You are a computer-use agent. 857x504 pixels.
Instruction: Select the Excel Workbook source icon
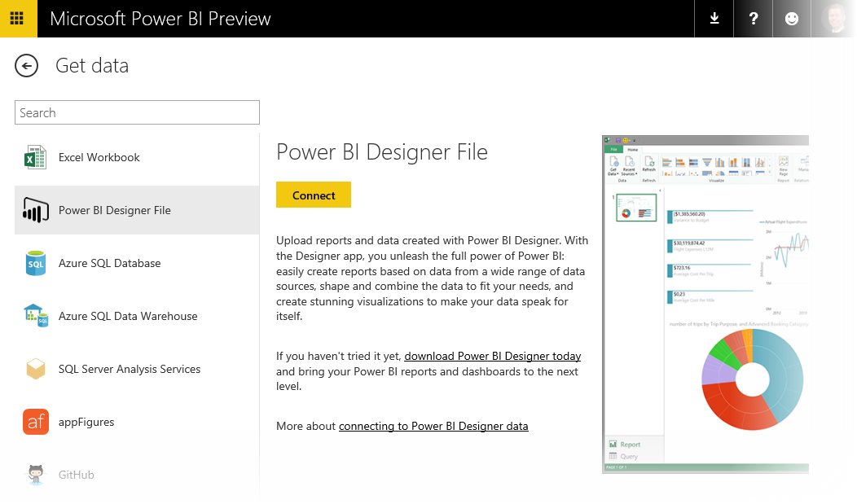[36, 156]
